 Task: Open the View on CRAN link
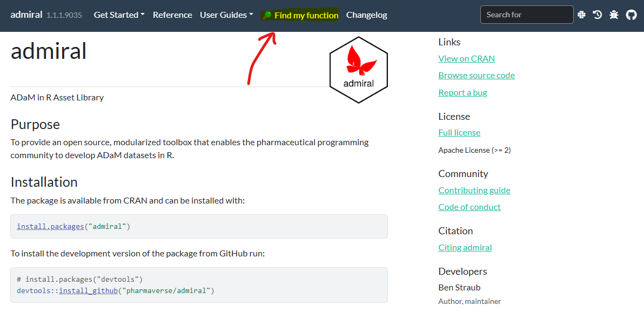[466, 58]
